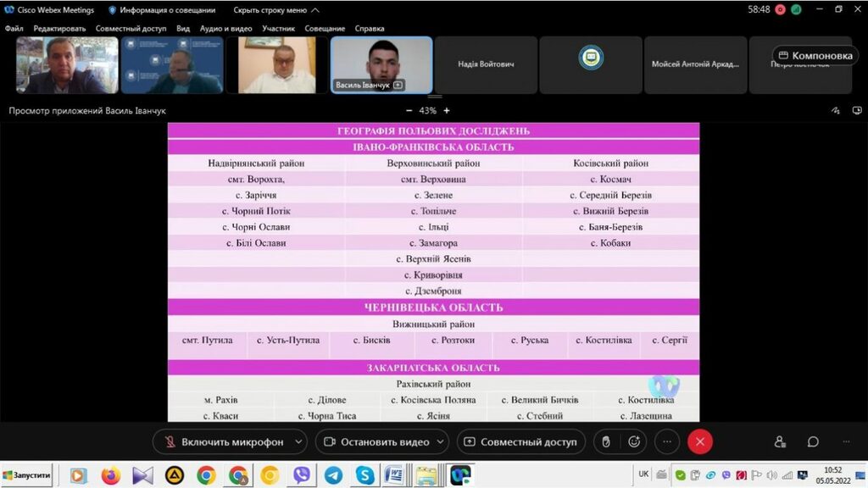This screenshot has width=868, height=488.
Task: Open the Аудио и видео menu
Action: (x=225, y=28)
